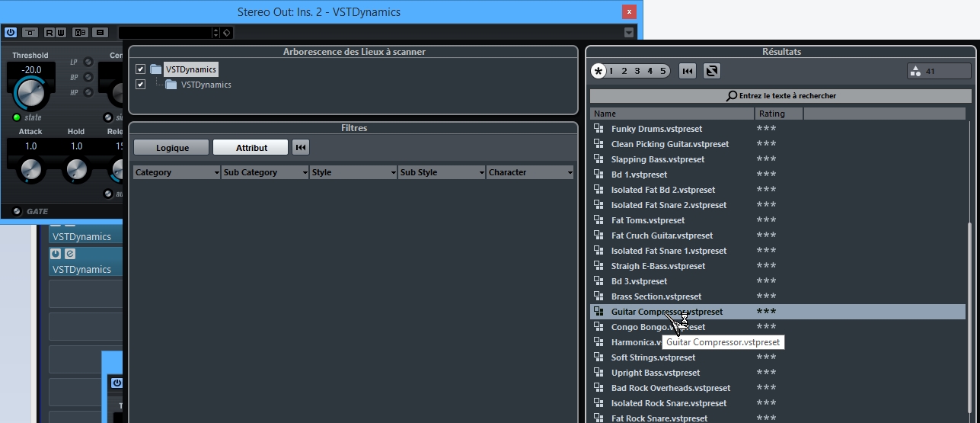
Task: Click the copy settings icon next to A/B
Action: tap(100, 32)
